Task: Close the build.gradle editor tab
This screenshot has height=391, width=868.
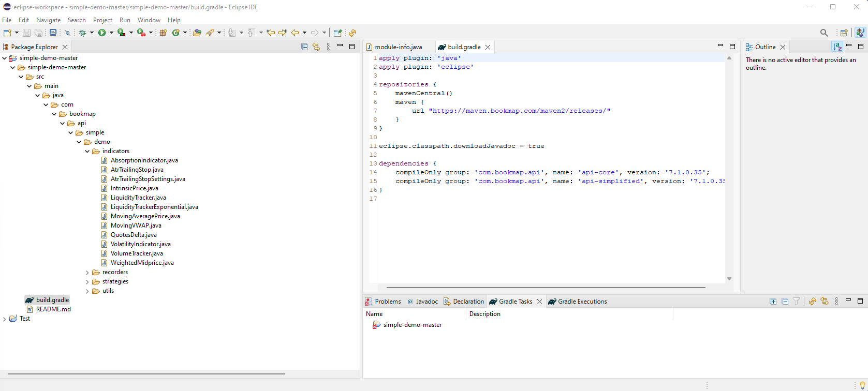Action: (x=488, y=47)
